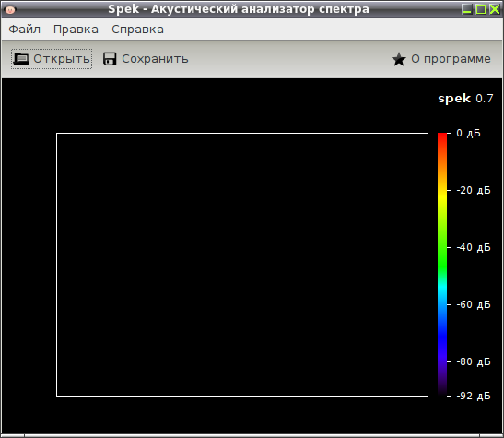The width and height of the screenshot is (504, 438).
Task: Click the Открыть button label
Action: (x=62, y=59)
